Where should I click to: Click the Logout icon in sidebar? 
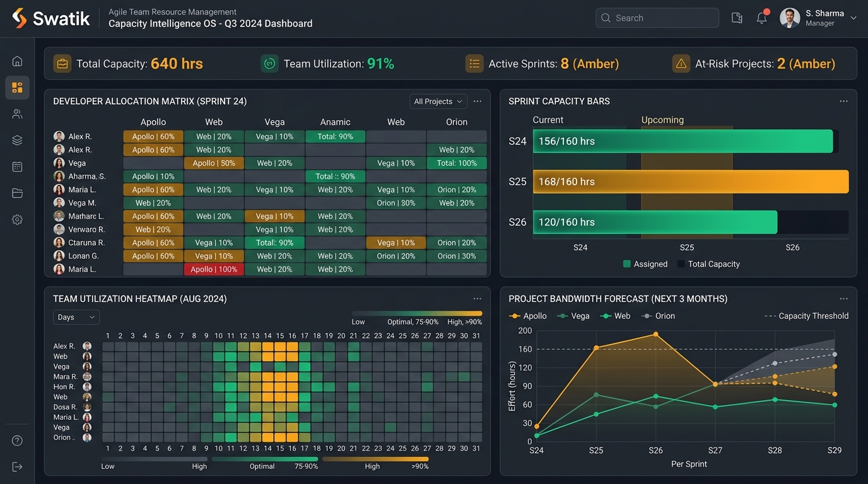[17, 467]
